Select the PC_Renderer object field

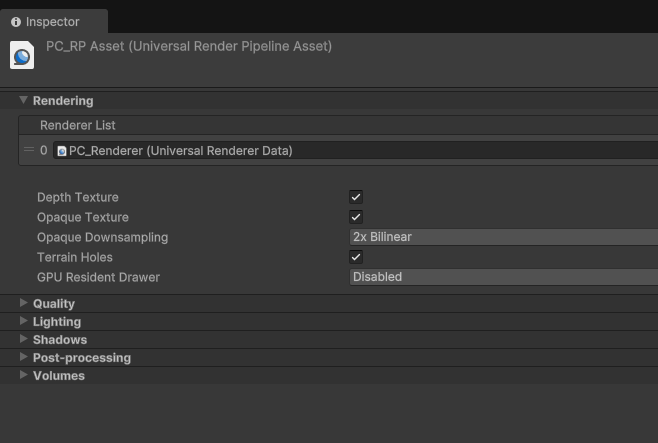(x=355, y=150)
